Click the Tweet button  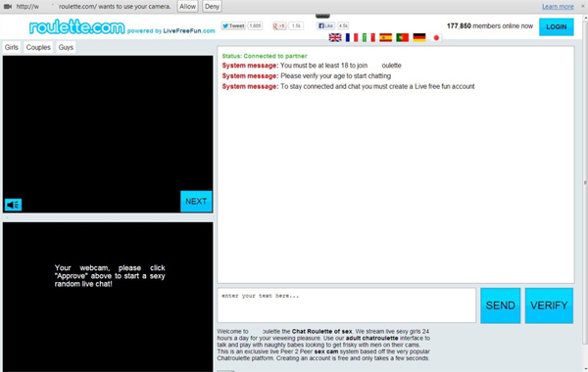233,25
